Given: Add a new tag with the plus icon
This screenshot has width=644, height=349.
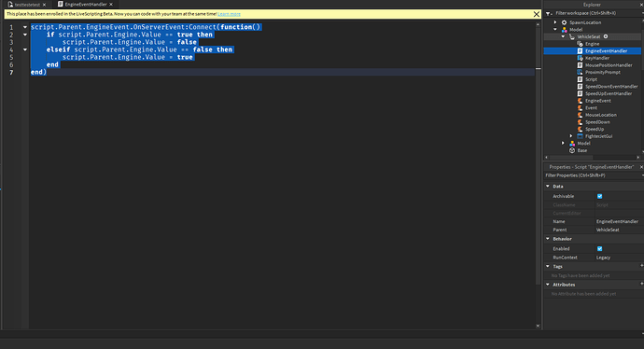Looking at the screenshot, I should pos(641,266).
